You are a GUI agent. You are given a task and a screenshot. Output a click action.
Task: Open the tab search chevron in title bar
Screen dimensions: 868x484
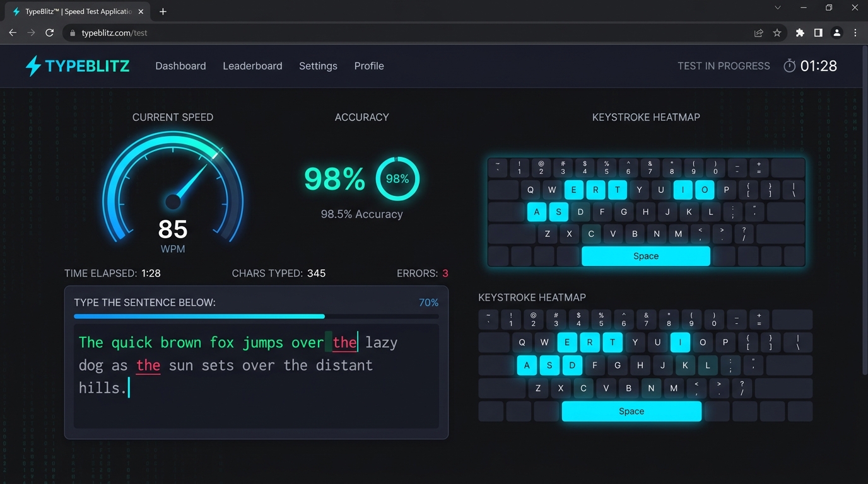click(x=778, y=8)
